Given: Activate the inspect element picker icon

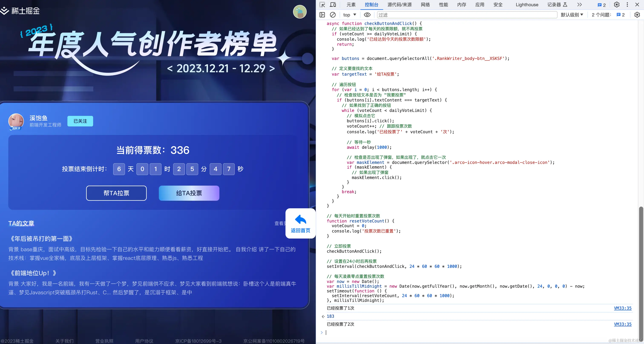Looking at the screenshot, I should coord(322,4).
